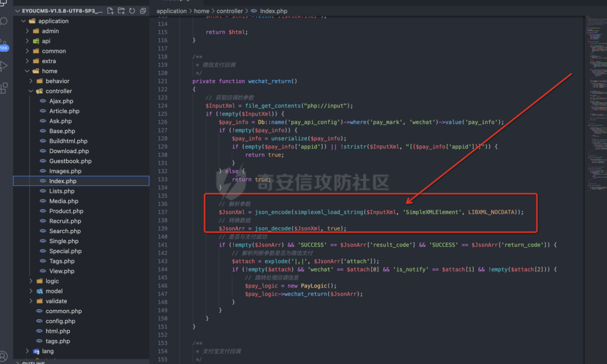Open the Search view in activity bar
Viewport: 607px width, 364px height.
4,22
